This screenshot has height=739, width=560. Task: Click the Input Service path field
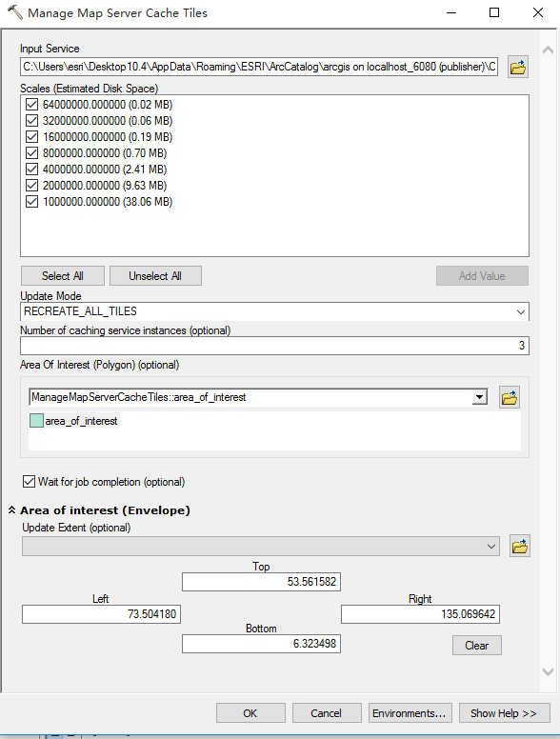[259, 67]
